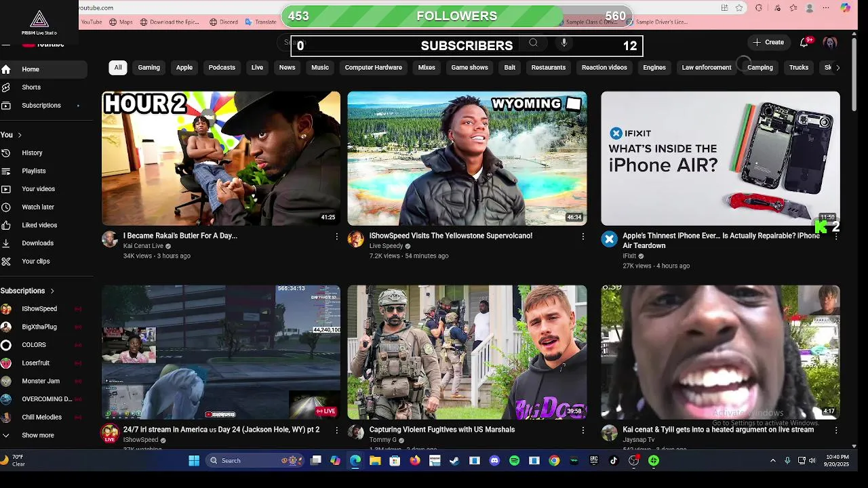Open options for iPhone Air Teardown video
This screenshot has width=868, height=488.
(835, 236)
